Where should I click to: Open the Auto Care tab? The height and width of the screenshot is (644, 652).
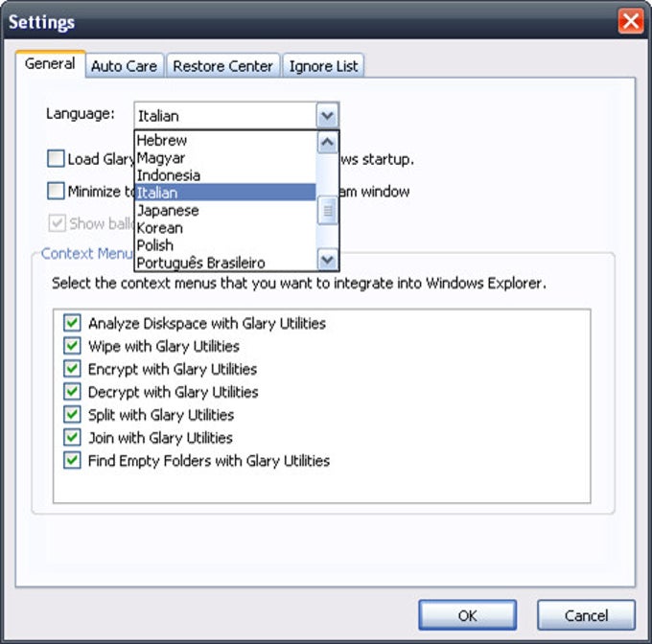pyautogui.click(x=125, y=66)
